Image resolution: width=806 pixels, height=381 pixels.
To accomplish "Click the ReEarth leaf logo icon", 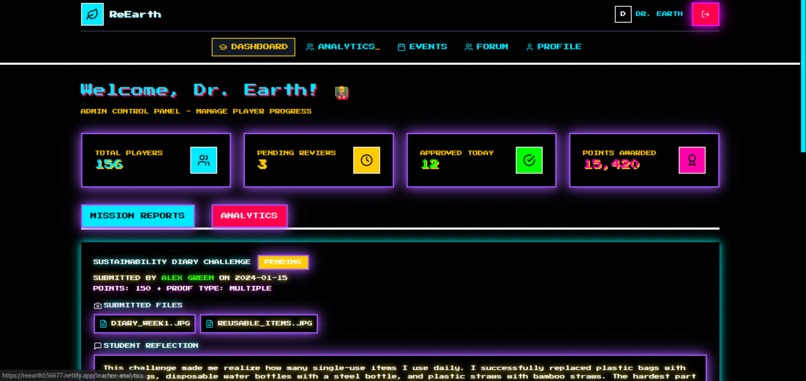I will [92, 14].
